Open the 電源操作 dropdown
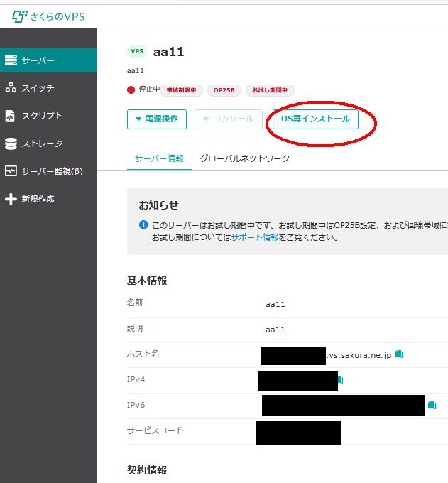The height and width of the screenshot is (483, 448). [x=157, y=119]
